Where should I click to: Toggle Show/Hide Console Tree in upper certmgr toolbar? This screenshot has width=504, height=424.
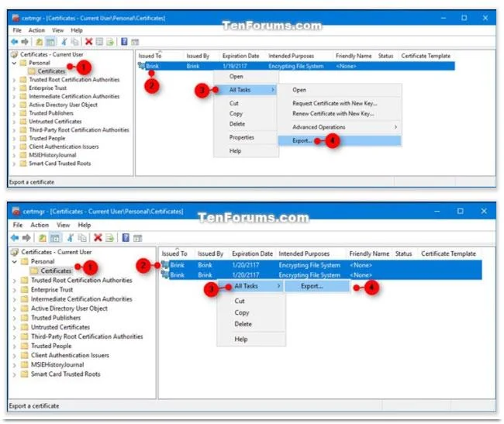50,42
